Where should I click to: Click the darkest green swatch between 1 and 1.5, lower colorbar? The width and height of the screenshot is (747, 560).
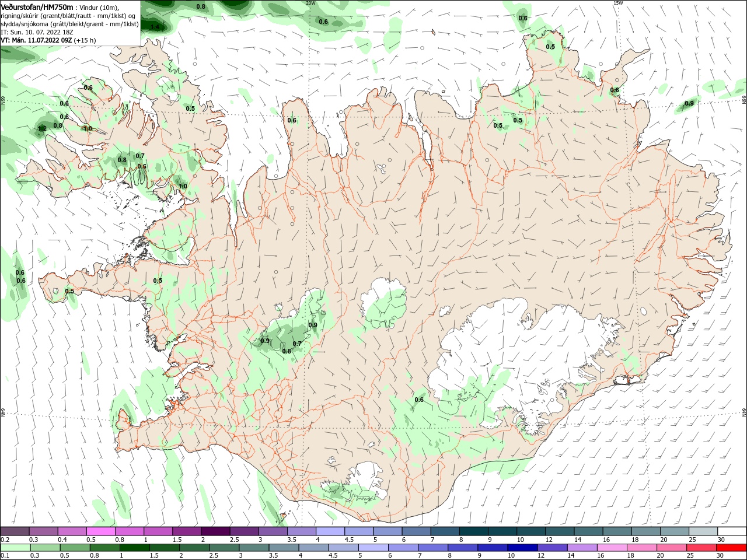[x=135, y=548]
